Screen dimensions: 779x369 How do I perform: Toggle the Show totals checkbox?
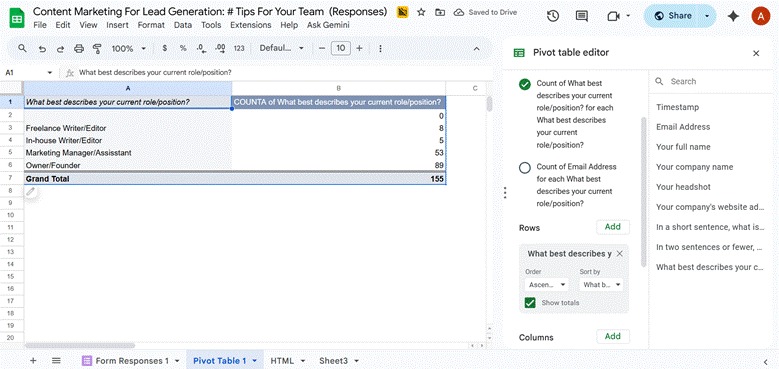coord(530,302)
